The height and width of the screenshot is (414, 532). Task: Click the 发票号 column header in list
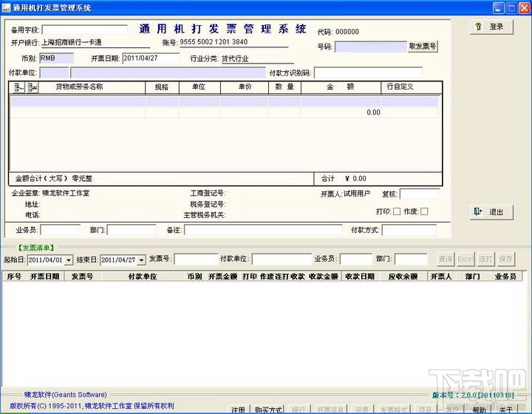[82, 276]
